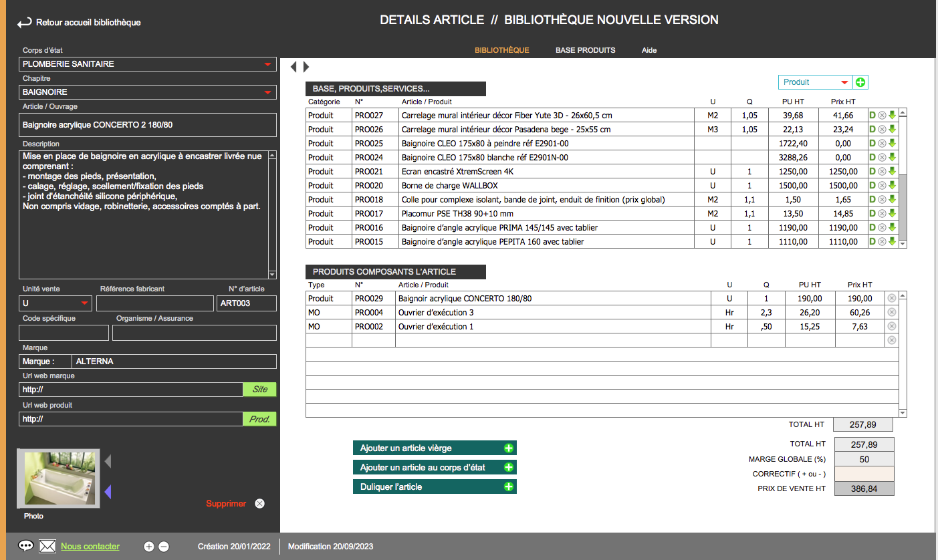Screen dimensions: 938x560
Task: Click Ajouter un article au corps d'état
Action: point(435,467)
